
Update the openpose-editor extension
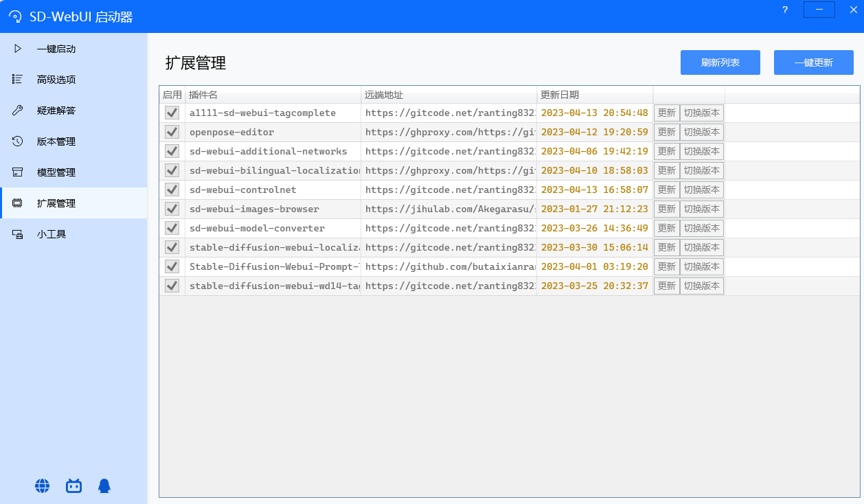point(667,132)
